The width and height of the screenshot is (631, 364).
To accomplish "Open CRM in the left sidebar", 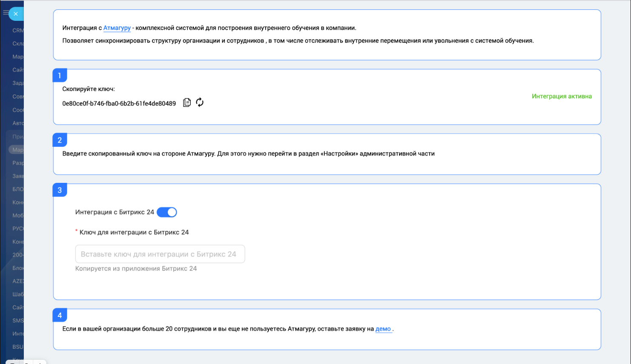I will (18, 31).
